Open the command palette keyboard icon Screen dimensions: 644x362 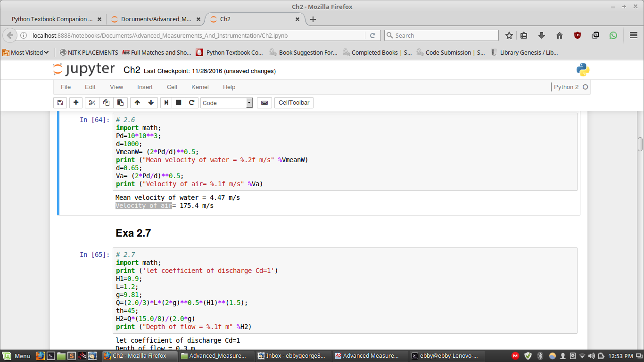point(264,103)
